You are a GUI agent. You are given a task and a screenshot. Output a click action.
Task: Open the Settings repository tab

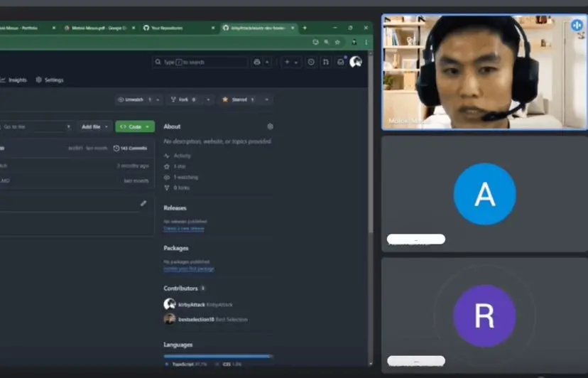tap(50, 80)
